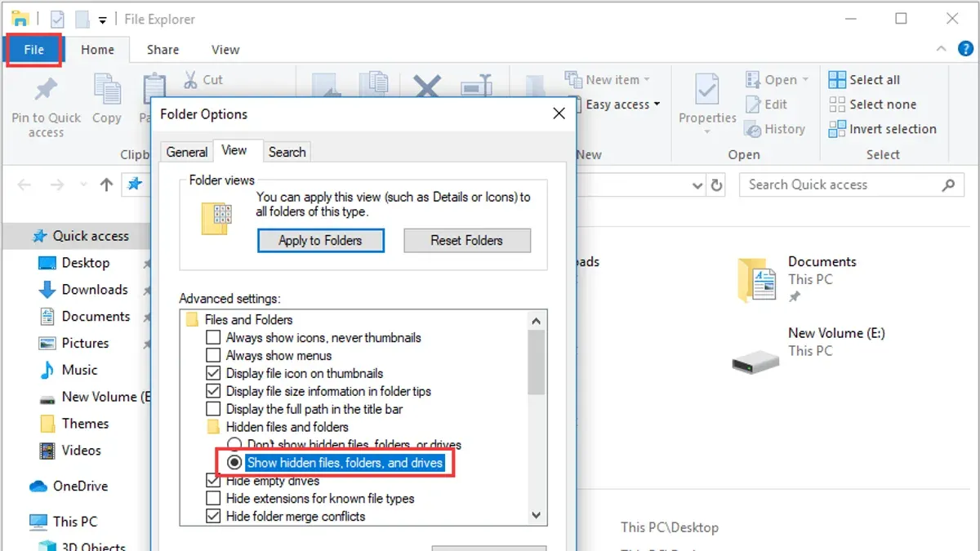980x551 pixels.
Task: Switch to the View ribbon tab
Action: coord(225,50)
